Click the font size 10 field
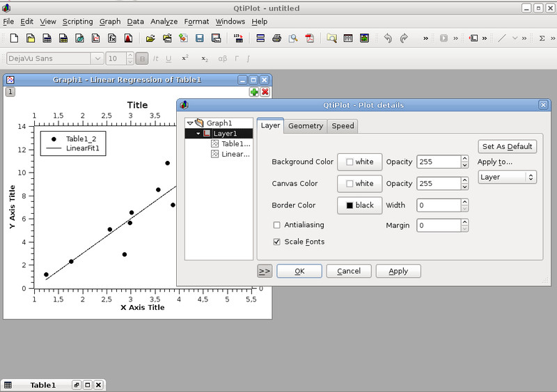Viewport: 557px width, 392px height. coord(116,58)
